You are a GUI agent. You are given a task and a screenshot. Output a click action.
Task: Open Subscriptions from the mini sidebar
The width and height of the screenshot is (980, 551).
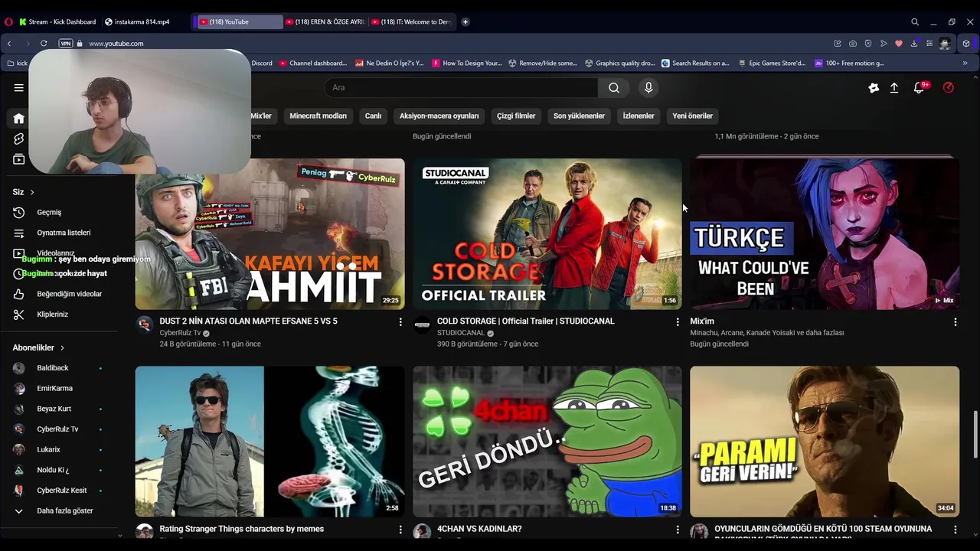tap(18, 159)
